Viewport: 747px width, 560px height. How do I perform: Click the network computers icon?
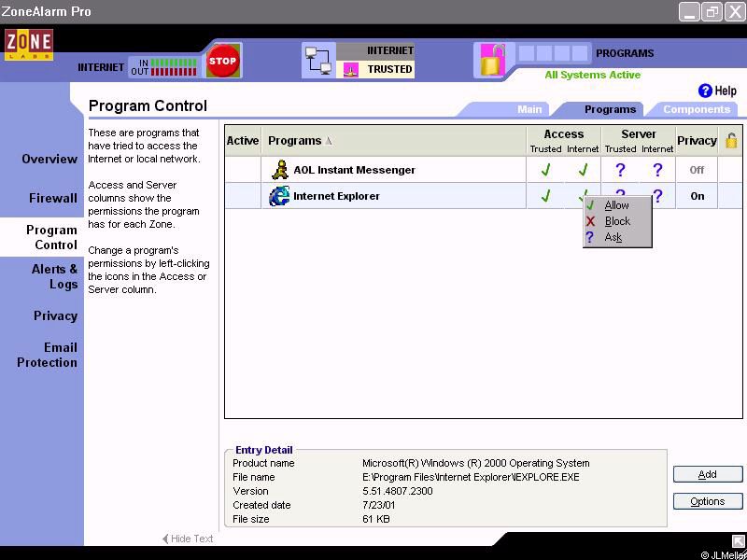coord(318,61)
